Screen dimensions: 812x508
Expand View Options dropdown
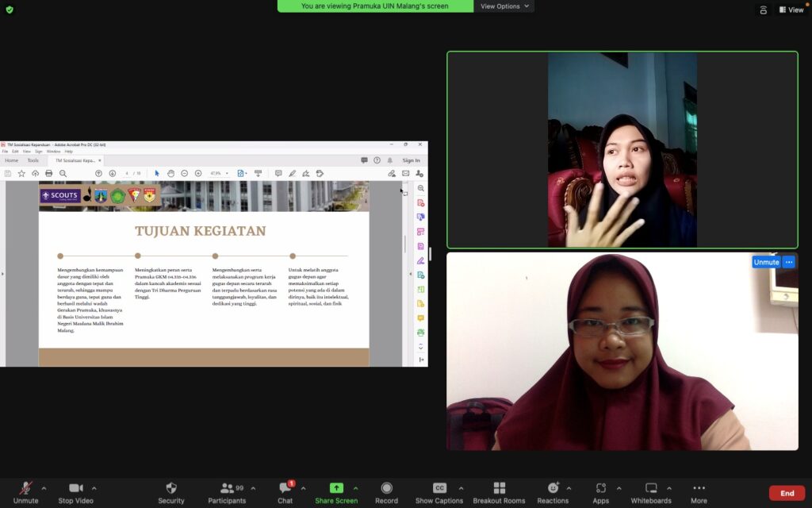click(x=504, y=6)
